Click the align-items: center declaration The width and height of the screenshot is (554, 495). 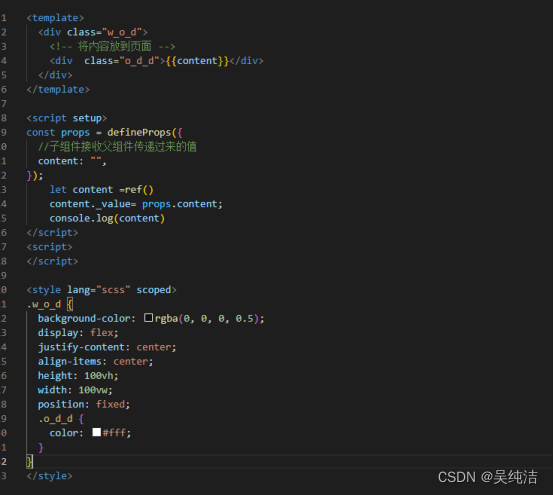point(95,361)
